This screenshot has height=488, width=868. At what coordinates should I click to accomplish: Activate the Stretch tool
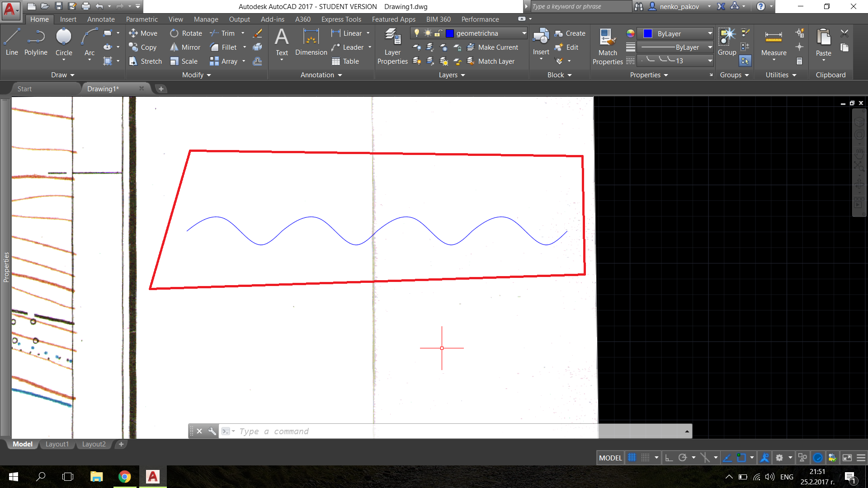tap(145, 61)
